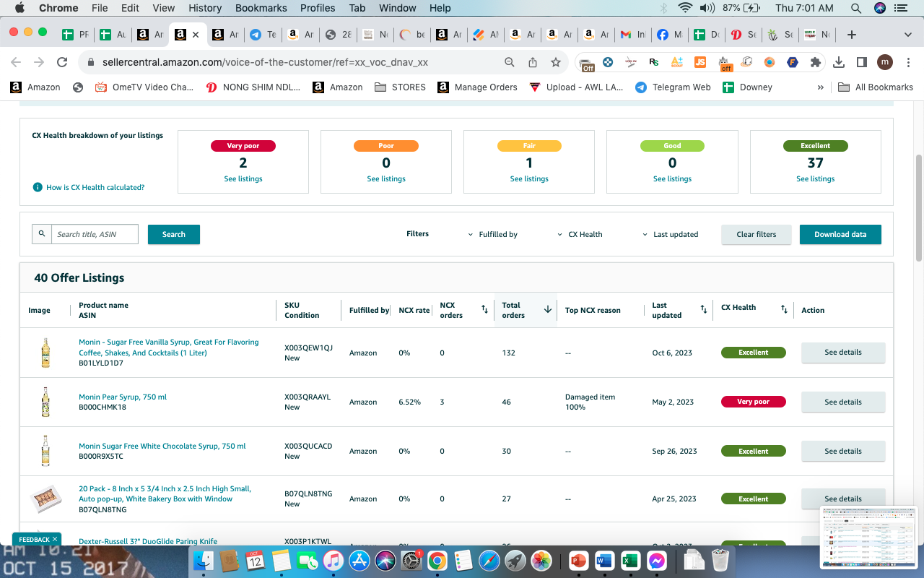Reload the Seller Central page
The width and height of the screenshot is (924, 578).
pyautogui.click(x=62, y=62)
